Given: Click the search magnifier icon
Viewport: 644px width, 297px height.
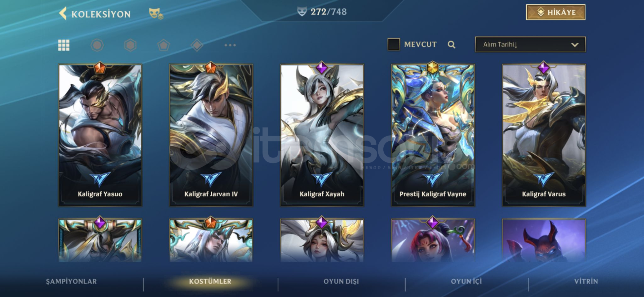Looking at the screenshot, I should 451,44.
